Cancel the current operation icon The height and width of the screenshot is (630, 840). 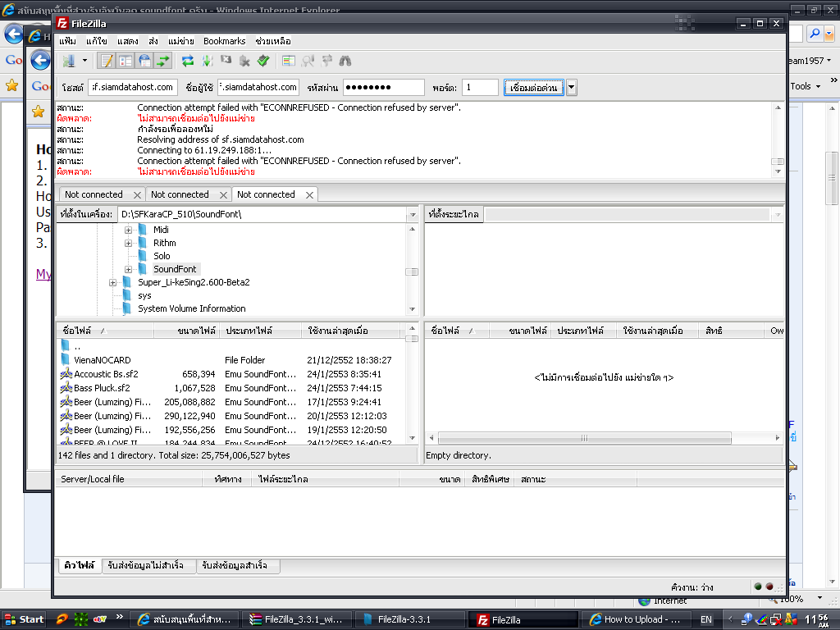[226, 61]
